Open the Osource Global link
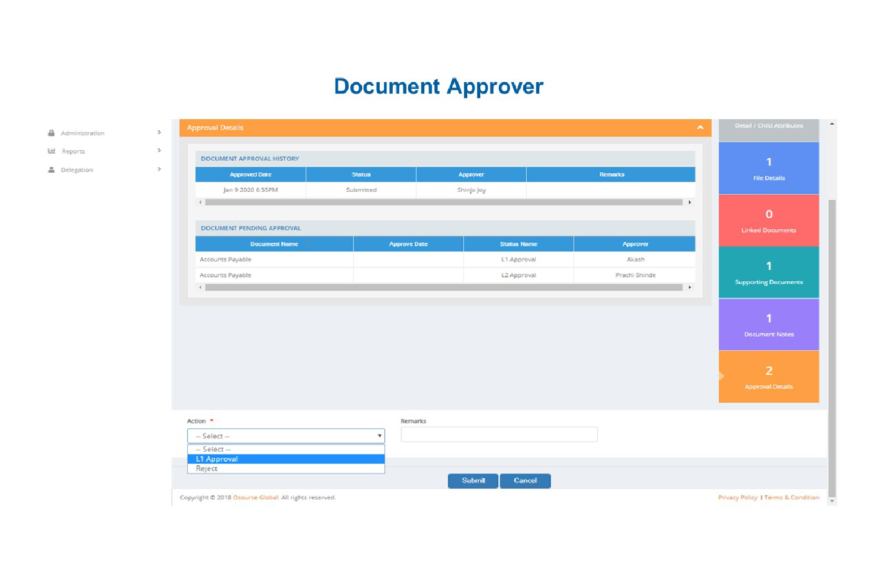The height and width of the screenshot is (588, 882). click(x=256, y=497)
